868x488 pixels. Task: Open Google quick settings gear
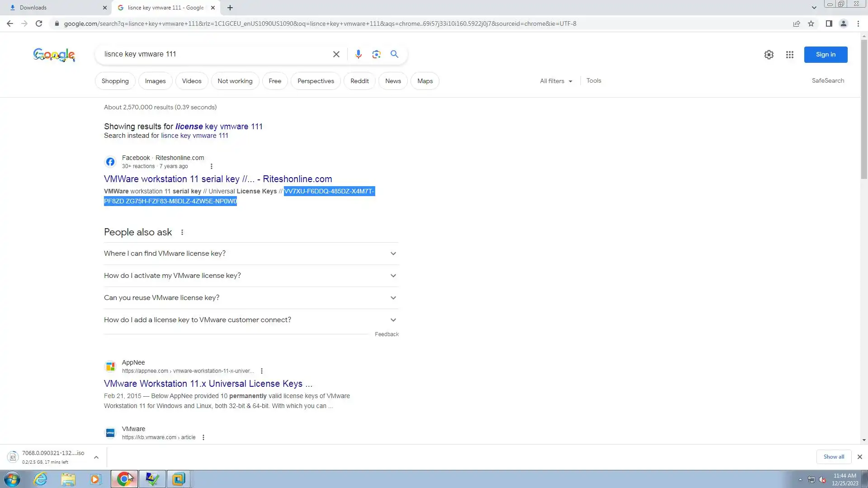(x=769, y=55)
